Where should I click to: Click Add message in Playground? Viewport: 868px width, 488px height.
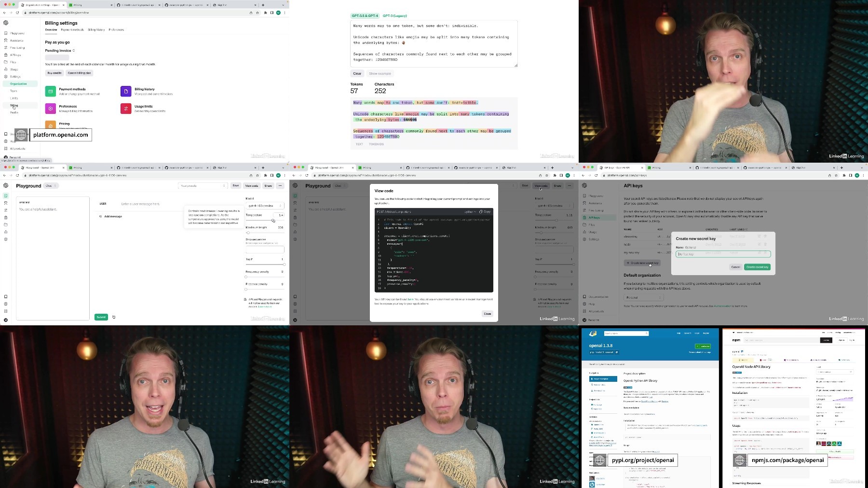coord(111,216)
